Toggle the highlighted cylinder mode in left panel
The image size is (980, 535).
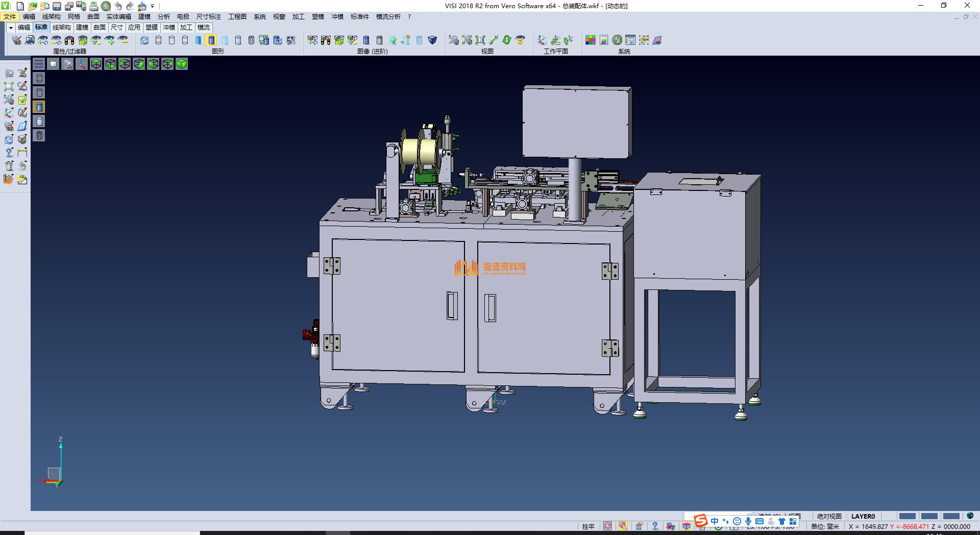click(39, 107)
